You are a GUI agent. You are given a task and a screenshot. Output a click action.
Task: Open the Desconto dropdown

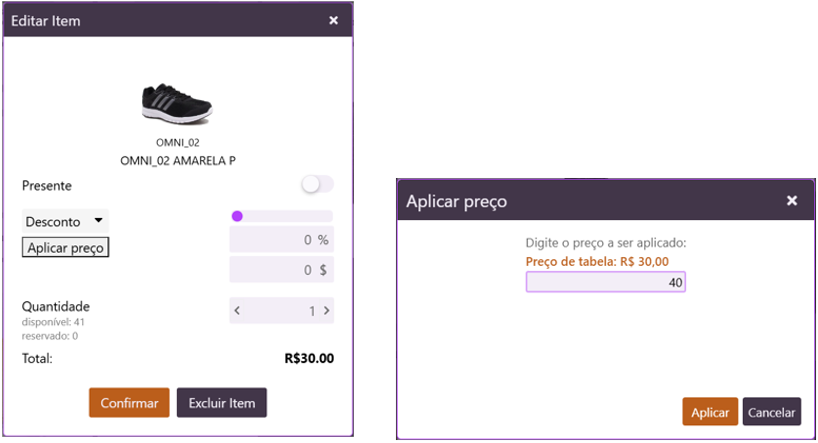(65, 221)
